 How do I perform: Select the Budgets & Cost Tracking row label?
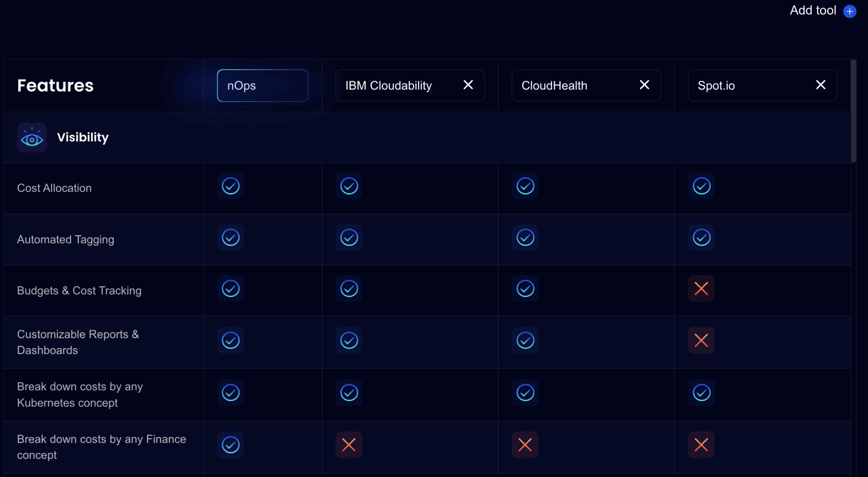click(x=79, y=290)
